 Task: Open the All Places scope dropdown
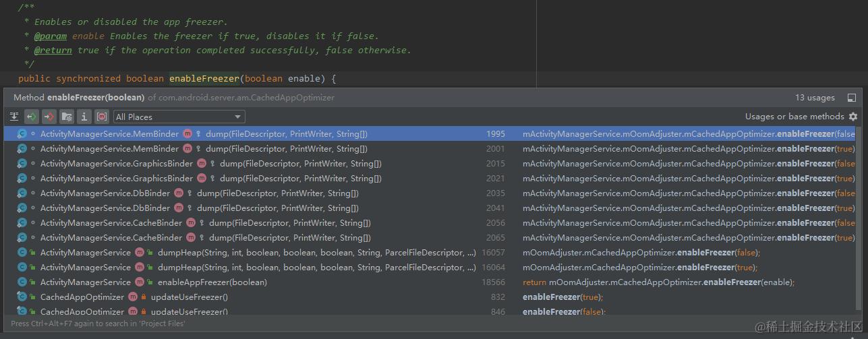pyautogui.click(x=179, y=117)
